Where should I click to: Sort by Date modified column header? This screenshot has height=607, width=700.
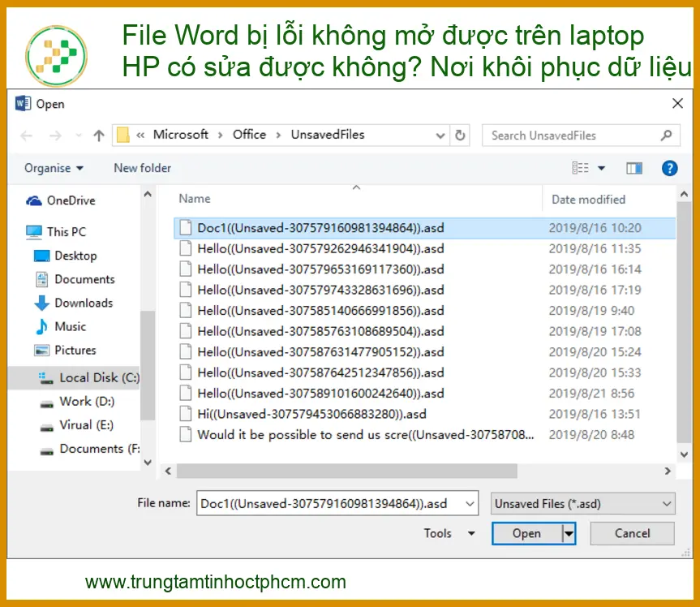point(588,199)
